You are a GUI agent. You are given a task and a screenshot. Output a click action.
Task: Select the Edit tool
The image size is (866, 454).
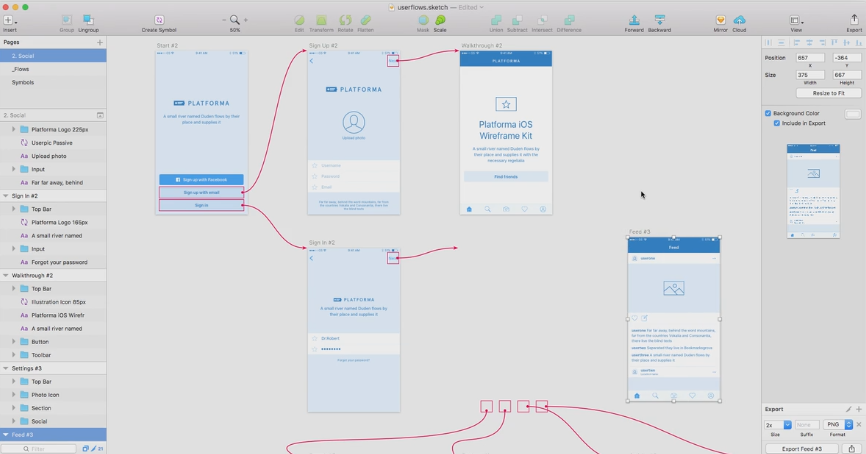click(x=299, y=20)
